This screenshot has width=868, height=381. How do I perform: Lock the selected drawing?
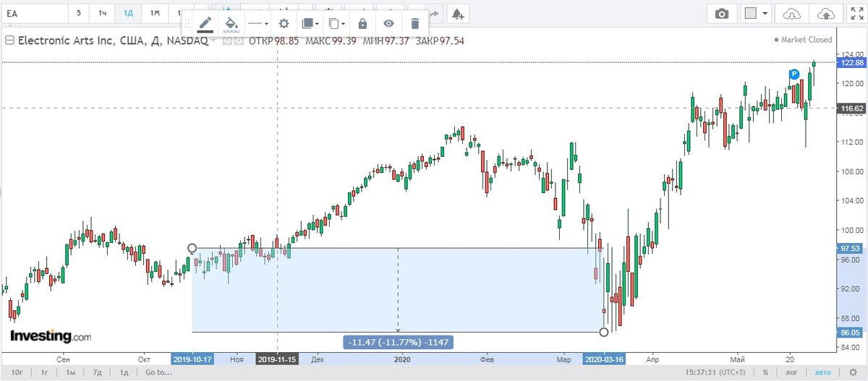pyautogui.click(x=363, y=23)
